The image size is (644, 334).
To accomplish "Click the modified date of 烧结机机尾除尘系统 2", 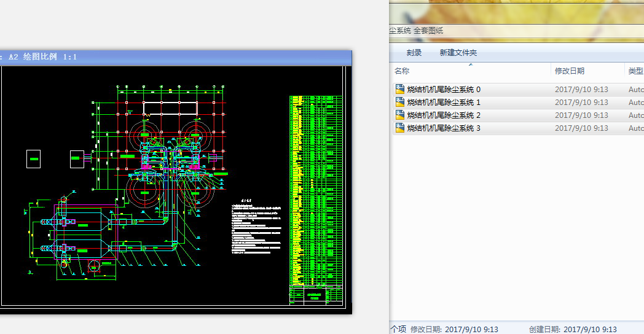I will point(581,115).
